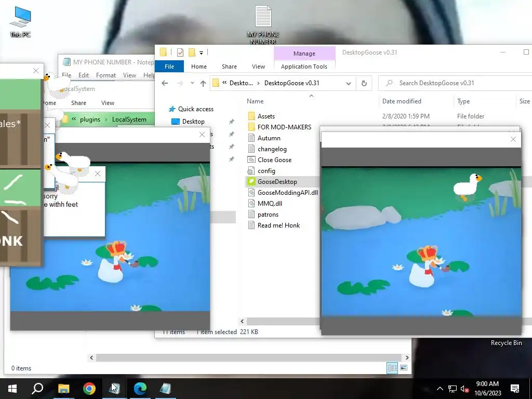The image size is (532, 399).
Task: Sort files by Name column
Action: coord(255,101)
